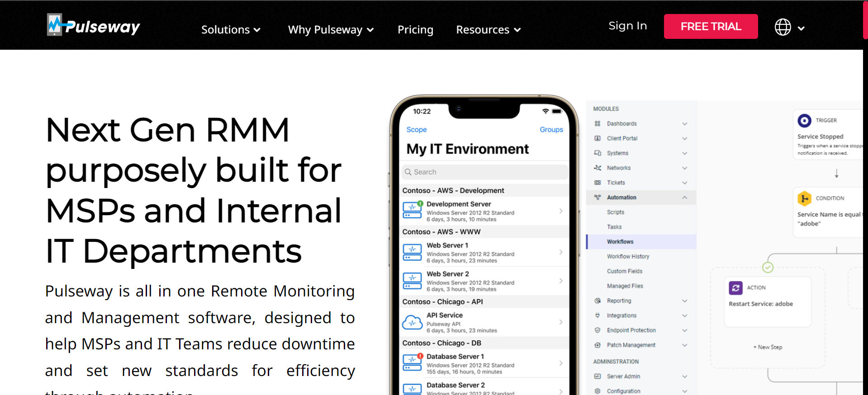868x395 pixels.
Task: Go to the Pricing page
Action: (x=415, y=30)
